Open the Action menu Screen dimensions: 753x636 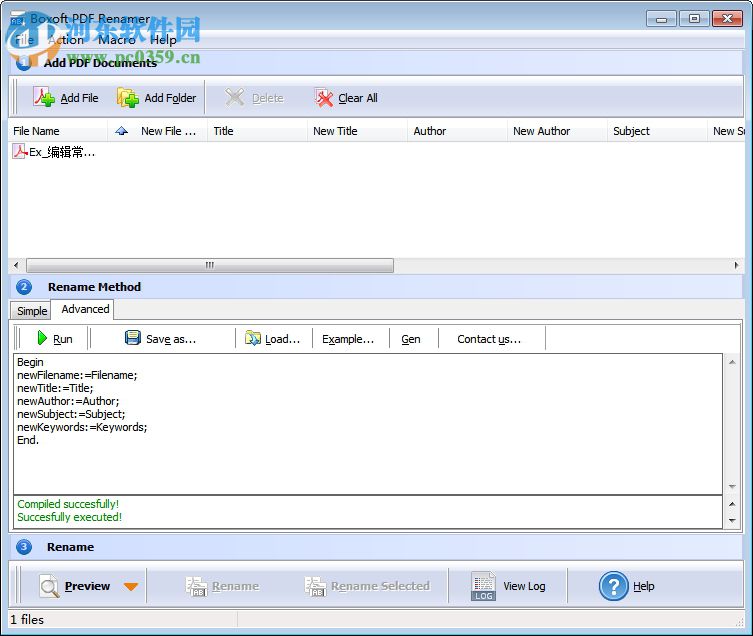coord(66,40)
